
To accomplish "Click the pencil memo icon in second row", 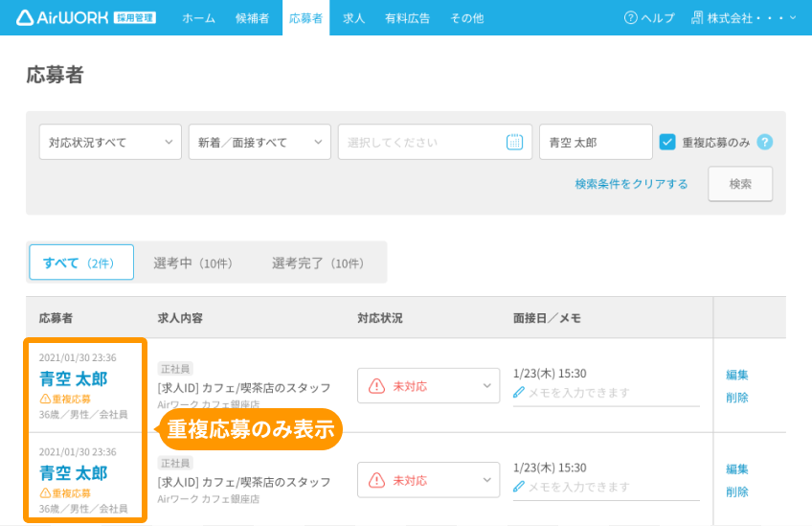I will click(518, 487).
